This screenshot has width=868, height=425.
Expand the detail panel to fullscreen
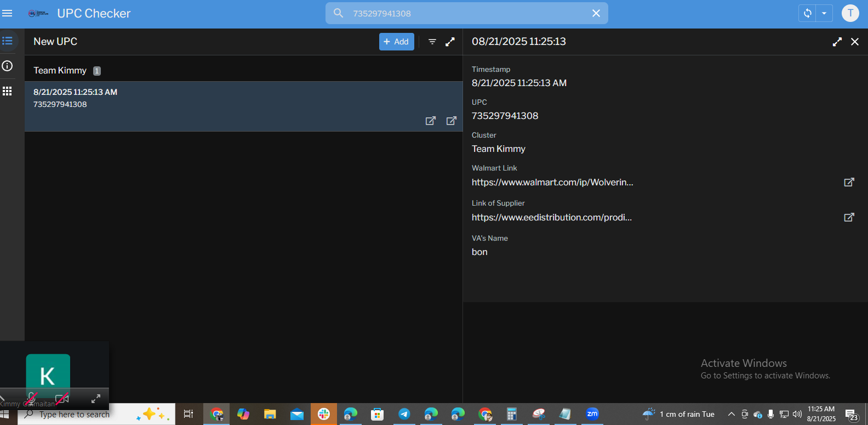[x=837, y=42]
